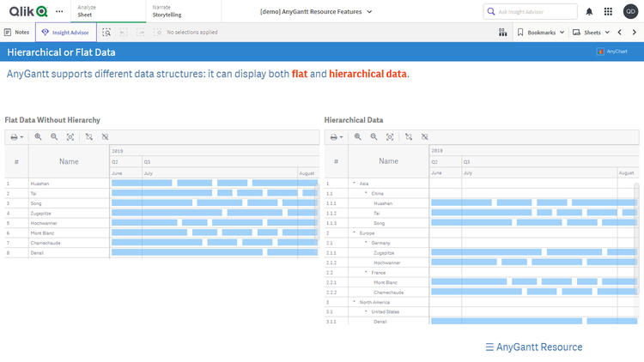This screenshot has height=362, width=644.
Task: Zoom out on the Hierarchical Data chart
Action: [x=374, y=136]
